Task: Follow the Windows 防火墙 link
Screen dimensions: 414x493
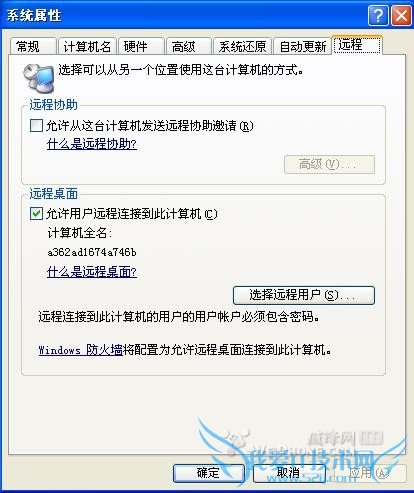Action: pos(81,350)
